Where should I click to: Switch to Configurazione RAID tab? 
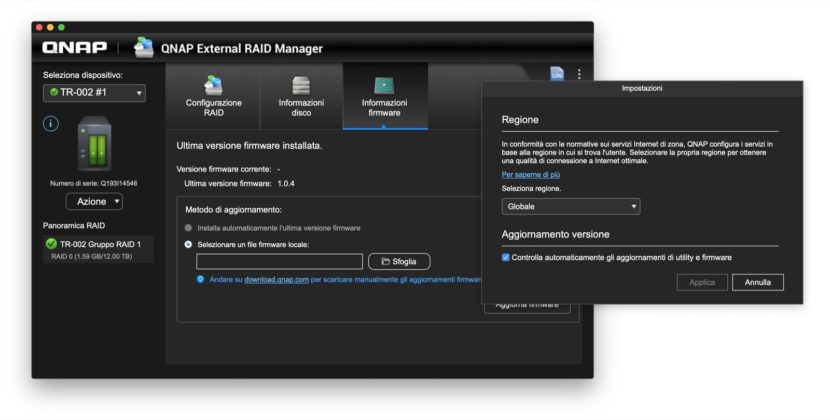(213, 96)
